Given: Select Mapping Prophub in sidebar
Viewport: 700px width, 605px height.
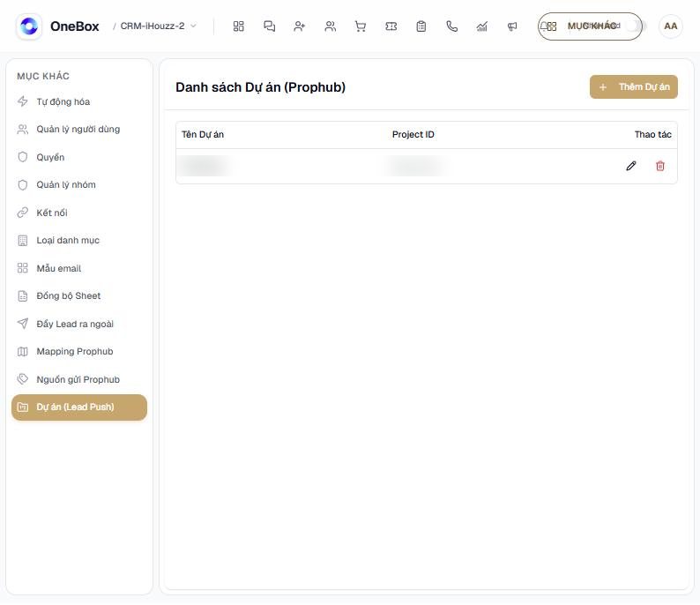Looking at the screenshot, I should pos(79,351).
